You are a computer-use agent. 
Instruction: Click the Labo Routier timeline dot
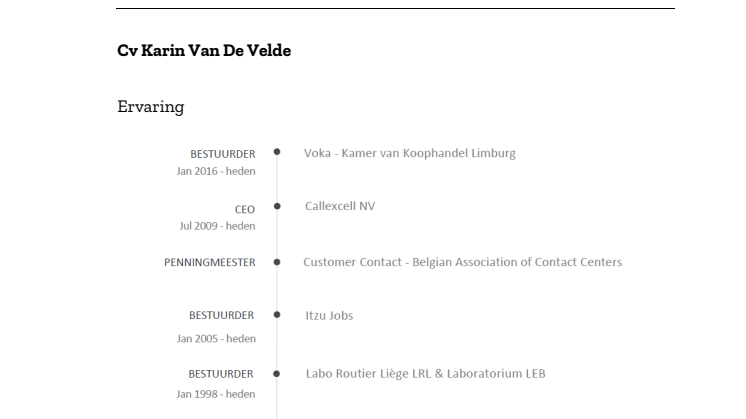276,374
